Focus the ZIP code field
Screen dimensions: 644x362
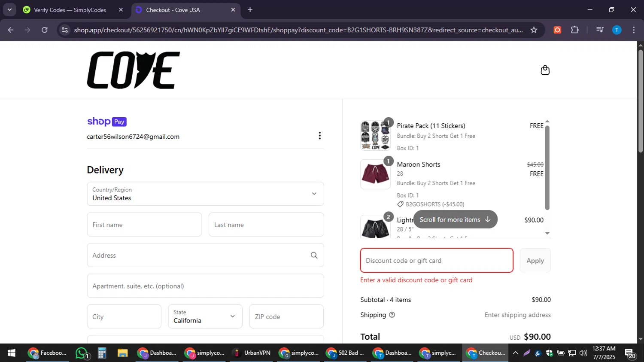[286, 316]
